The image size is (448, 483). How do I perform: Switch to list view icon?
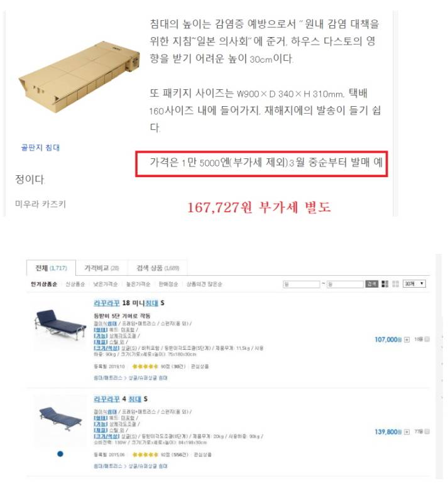[x=385, y=284]
